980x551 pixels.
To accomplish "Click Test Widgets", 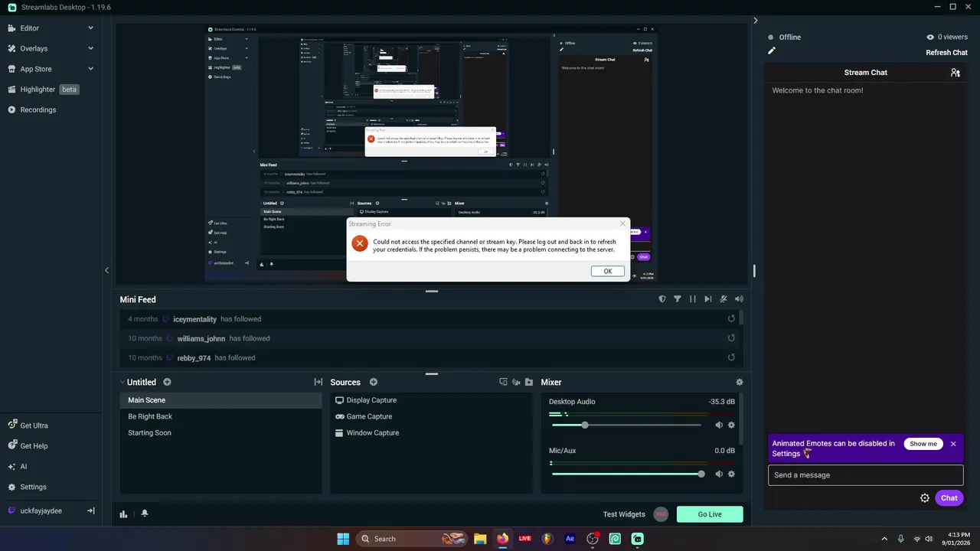I will click(624, 514).
